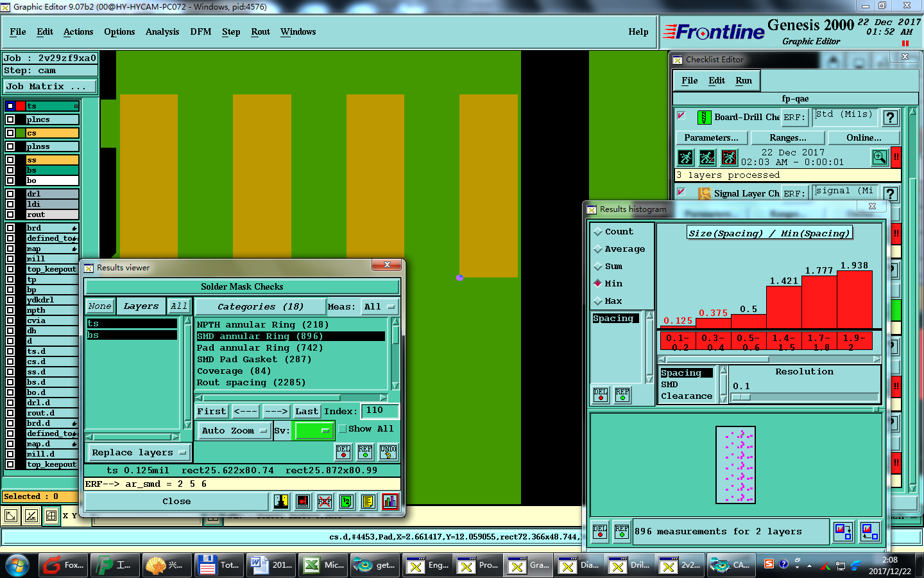Click the Close button in Results viewer

click(x=176, y=502)
